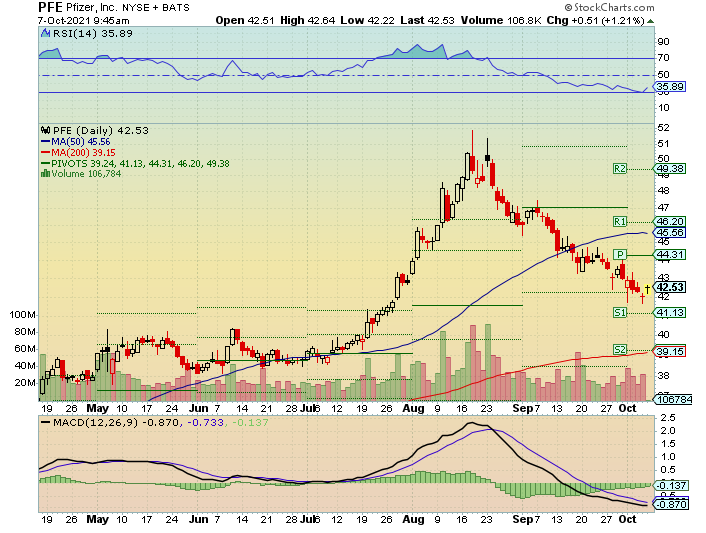Click the NYSE + BATS exchange label

click(x=156, y=8)
